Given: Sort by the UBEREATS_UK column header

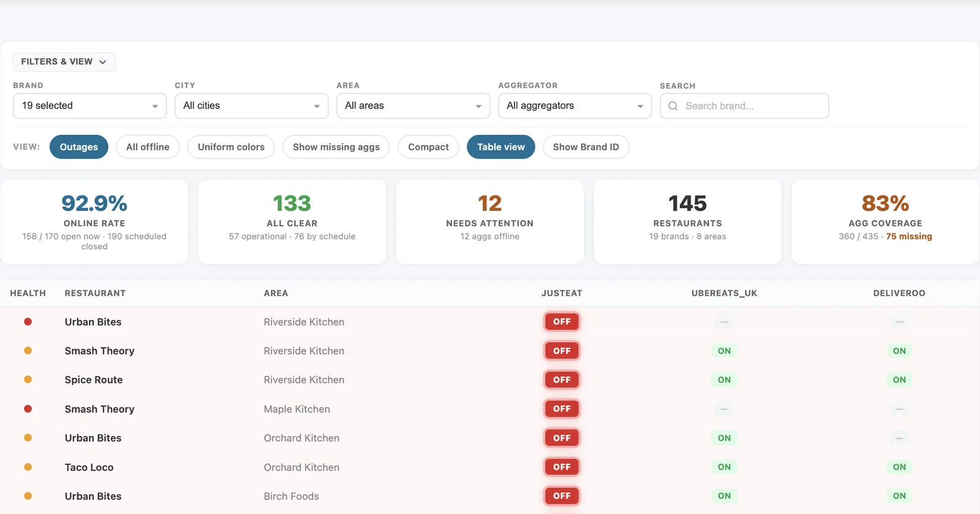Looking at the screenshot, I should click(x=725, y=293).
